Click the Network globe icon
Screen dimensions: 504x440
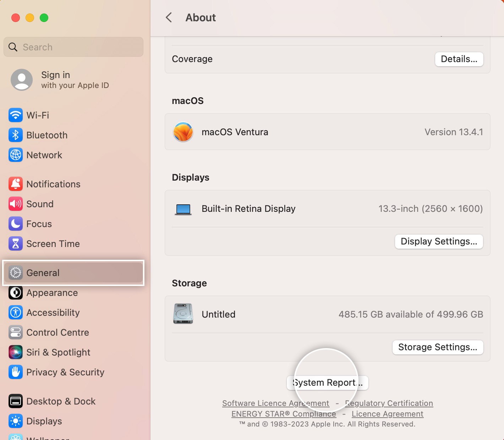point(16,155)
